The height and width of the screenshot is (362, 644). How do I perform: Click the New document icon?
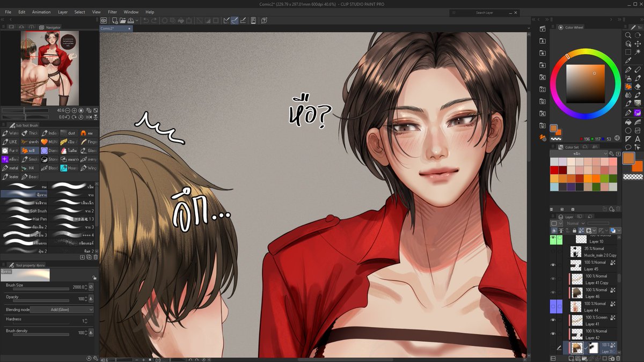coord(115,20)
